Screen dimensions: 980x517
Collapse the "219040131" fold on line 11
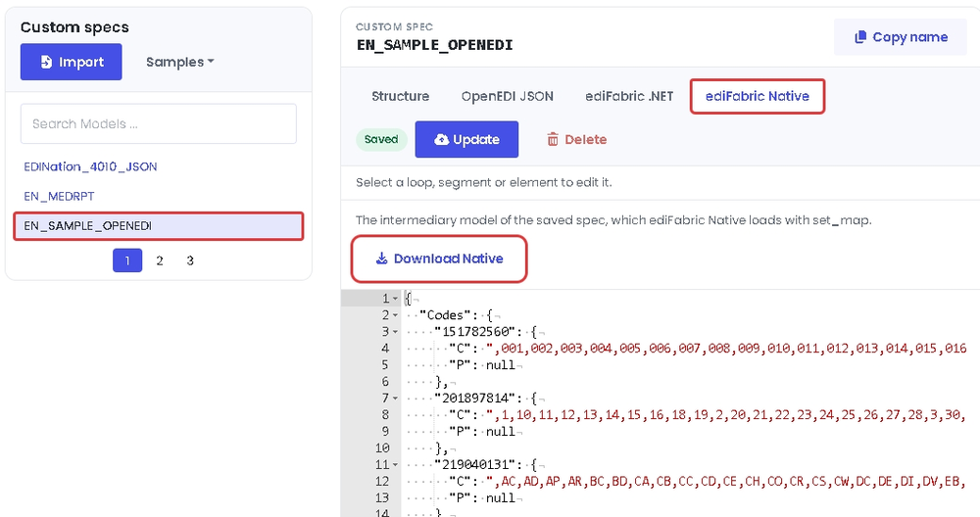coord(395,465)
